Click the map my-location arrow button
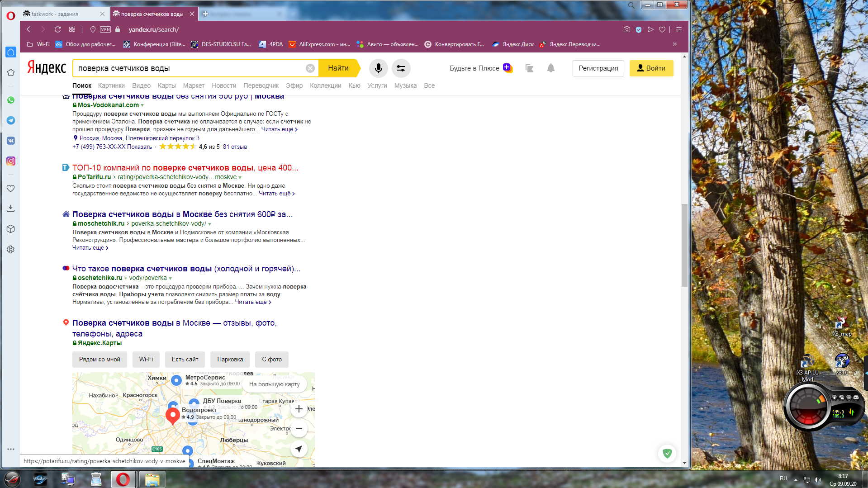868x488 pixels. 299,449
